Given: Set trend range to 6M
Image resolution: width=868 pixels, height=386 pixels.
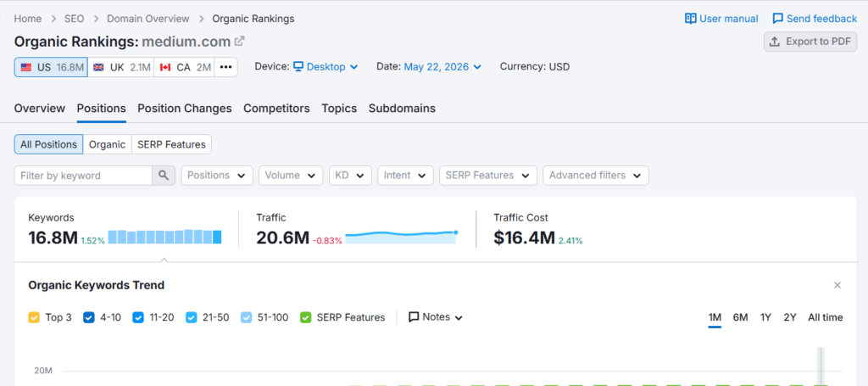Looking at the screenshot, I should (x=740, y=317).
